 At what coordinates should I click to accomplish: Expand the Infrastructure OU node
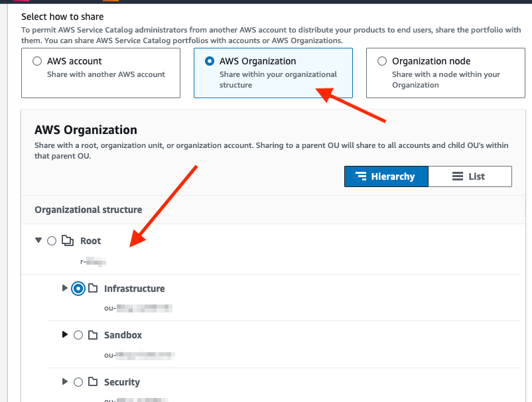pyautogui.click(x=65, y=289)
